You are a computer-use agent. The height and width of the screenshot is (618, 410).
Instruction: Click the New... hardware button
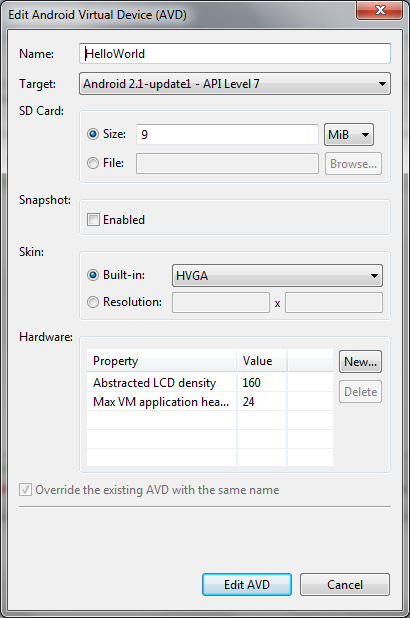(360, 361)
